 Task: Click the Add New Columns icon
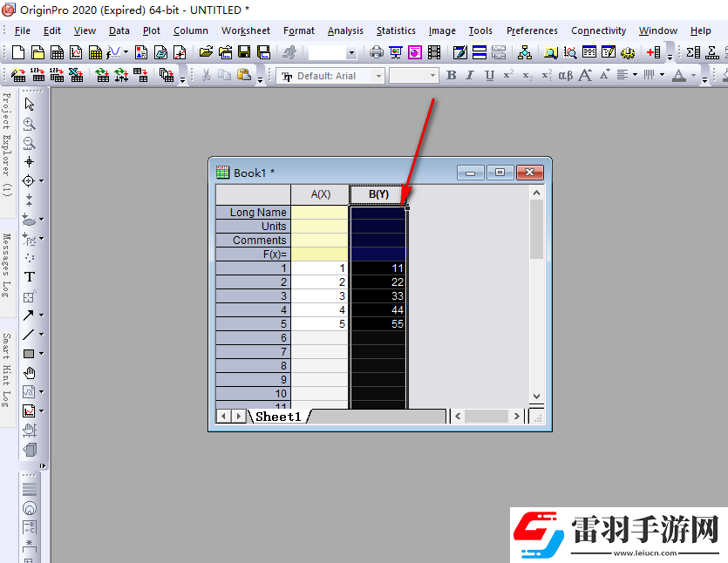coord(653,52)
